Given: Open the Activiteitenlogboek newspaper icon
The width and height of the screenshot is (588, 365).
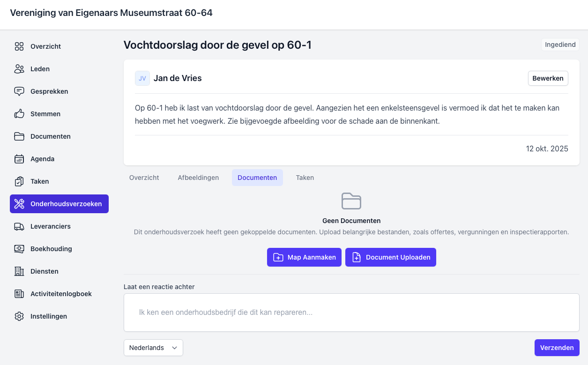Looking at the screenshot, I should coord(19,294).
